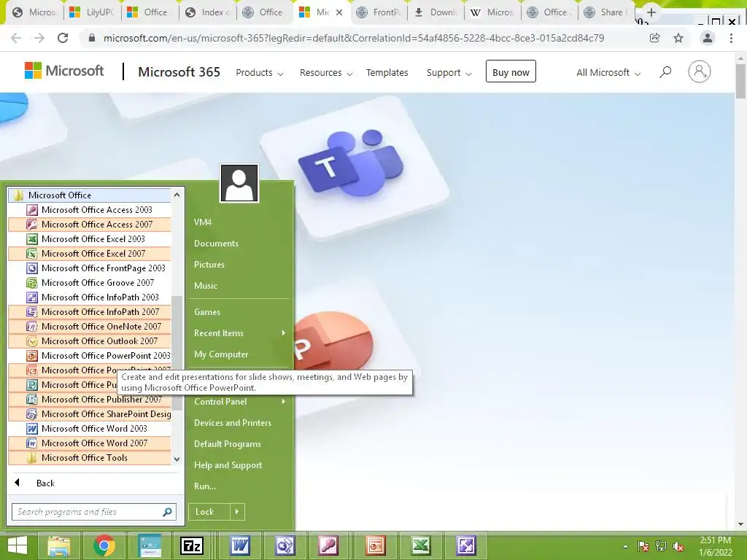
Task: Open PowerPoint from the taskbar
Action: click(376, 545)
